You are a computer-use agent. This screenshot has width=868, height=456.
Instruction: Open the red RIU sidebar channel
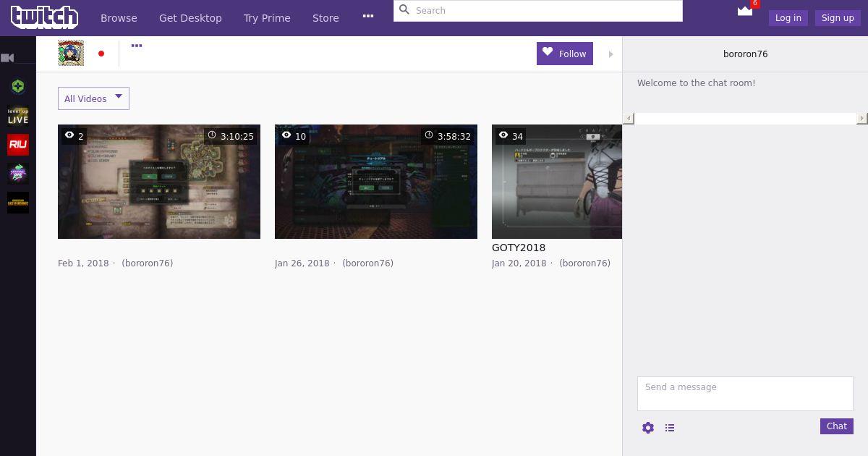tap(18, 144)
